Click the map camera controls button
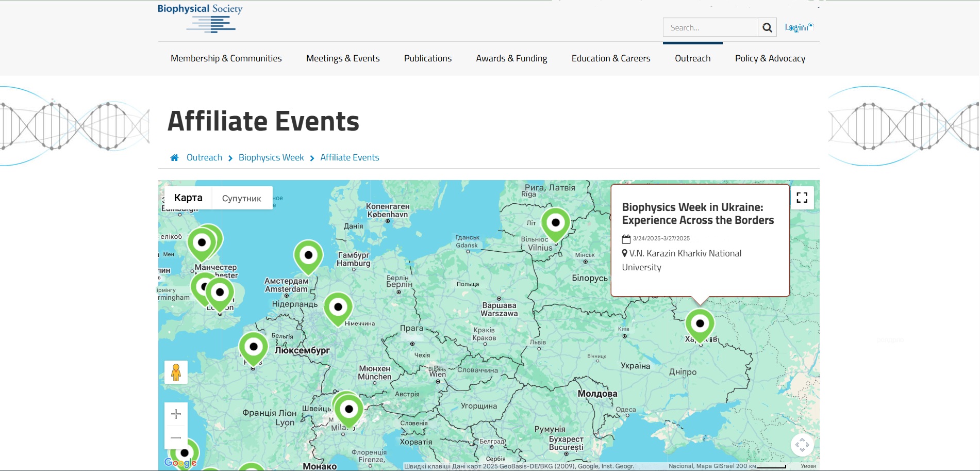The image size is (980, 471). (802, 445)
